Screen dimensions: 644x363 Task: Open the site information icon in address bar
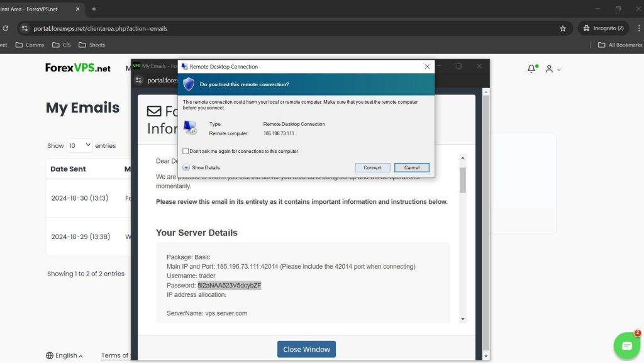tap(25, 28)
